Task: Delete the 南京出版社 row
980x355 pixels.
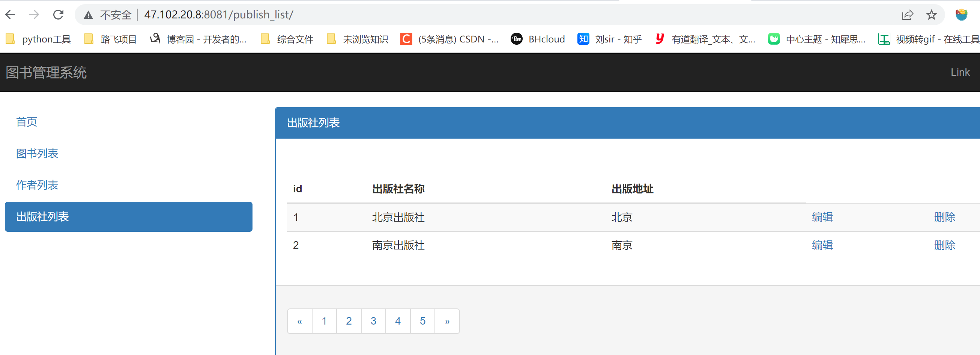Action: tap(945, 245)
